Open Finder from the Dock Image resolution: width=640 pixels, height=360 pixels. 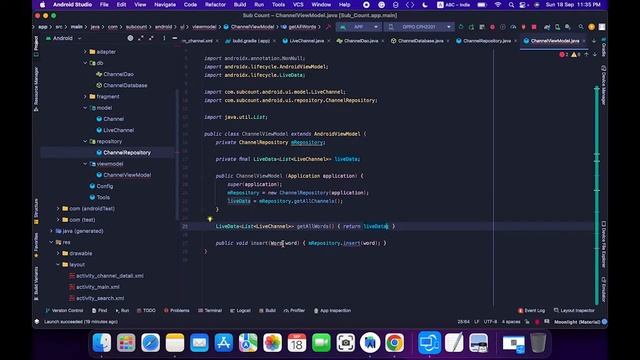point(102,342)
